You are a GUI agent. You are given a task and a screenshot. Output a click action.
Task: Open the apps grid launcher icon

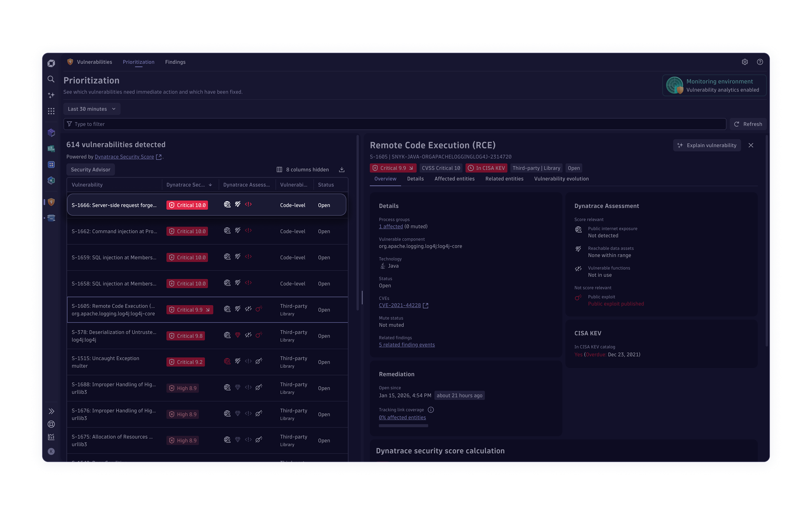click(x=51, y=111)
